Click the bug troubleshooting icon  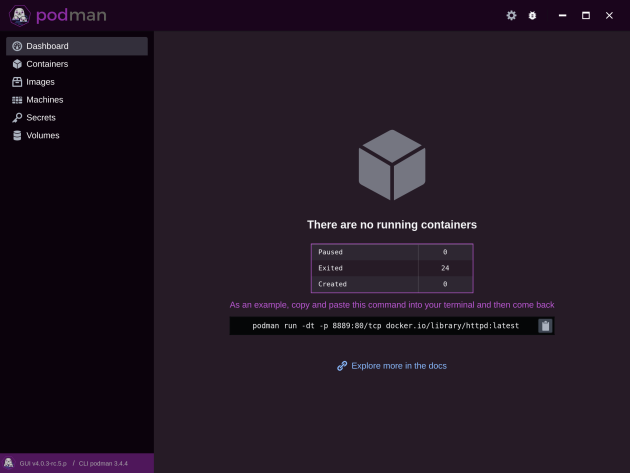coord(532,16)
